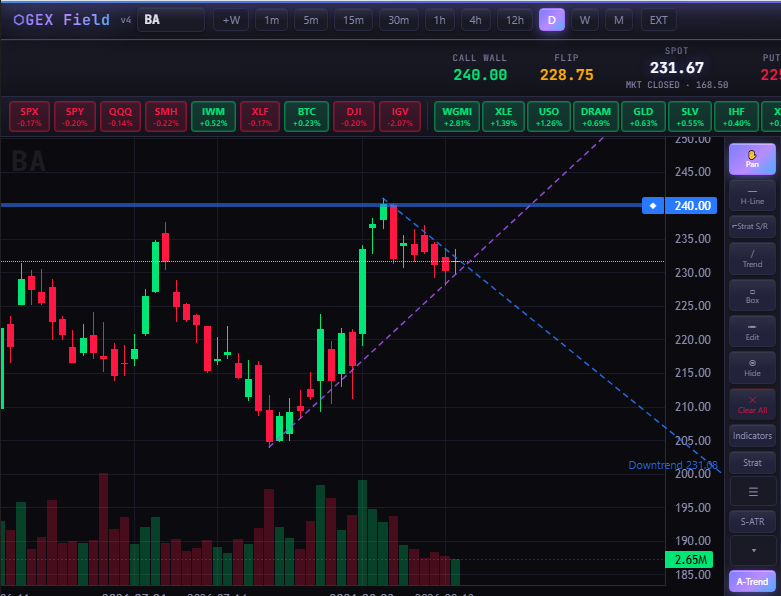
Task: Open the DJI ticker chip
Action: pos(354,117)
